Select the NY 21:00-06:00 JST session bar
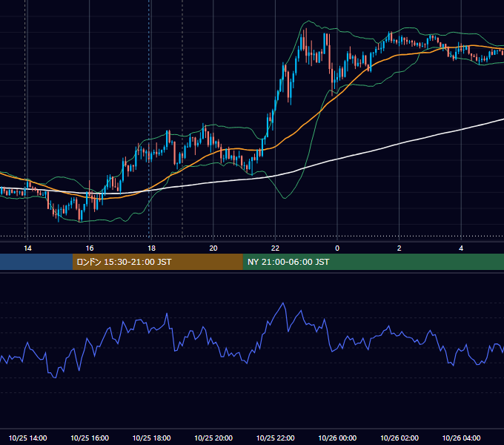 [373, 262]
